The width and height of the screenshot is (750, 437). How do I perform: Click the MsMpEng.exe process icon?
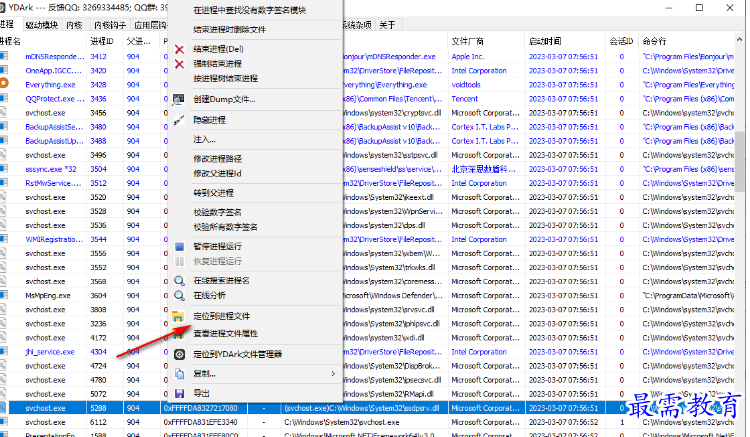(x=4, y=295)
